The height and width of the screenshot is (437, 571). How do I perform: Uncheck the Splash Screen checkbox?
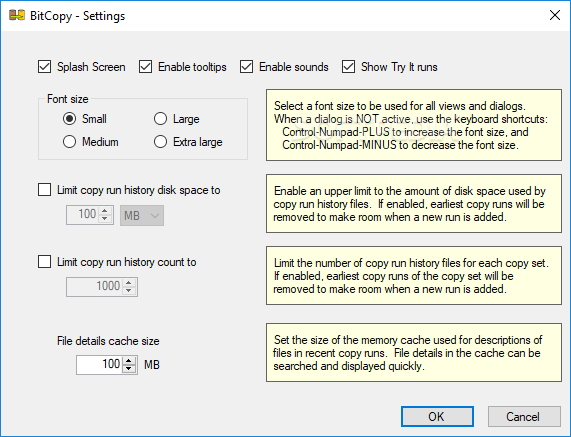(44, 67)
